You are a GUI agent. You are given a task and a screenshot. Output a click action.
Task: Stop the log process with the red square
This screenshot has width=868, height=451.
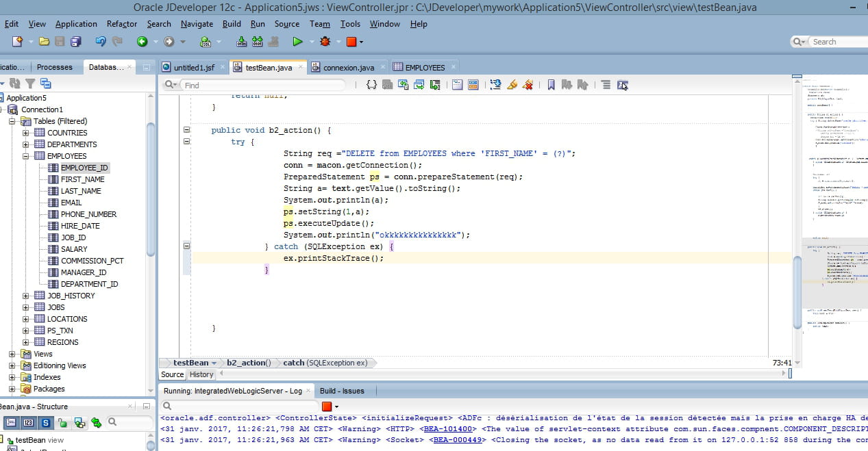[x=327, y=406]
